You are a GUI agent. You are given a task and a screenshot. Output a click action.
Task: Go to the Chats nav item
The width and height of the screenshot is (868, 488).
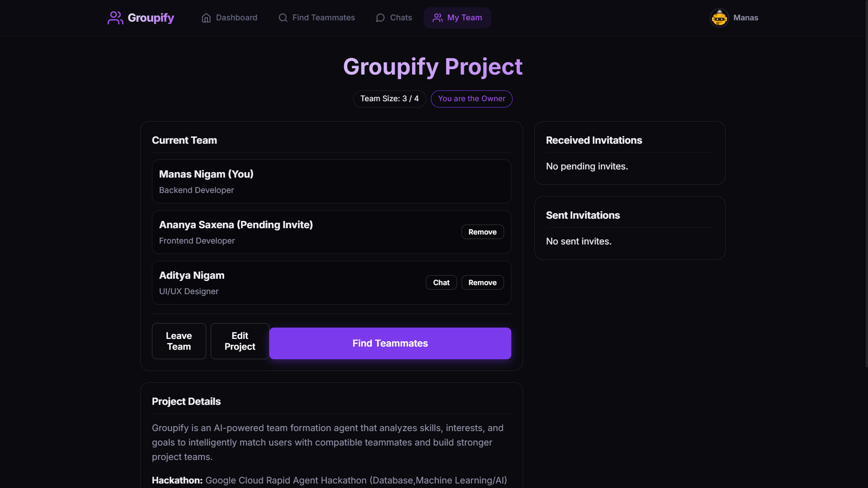[394, 18]
